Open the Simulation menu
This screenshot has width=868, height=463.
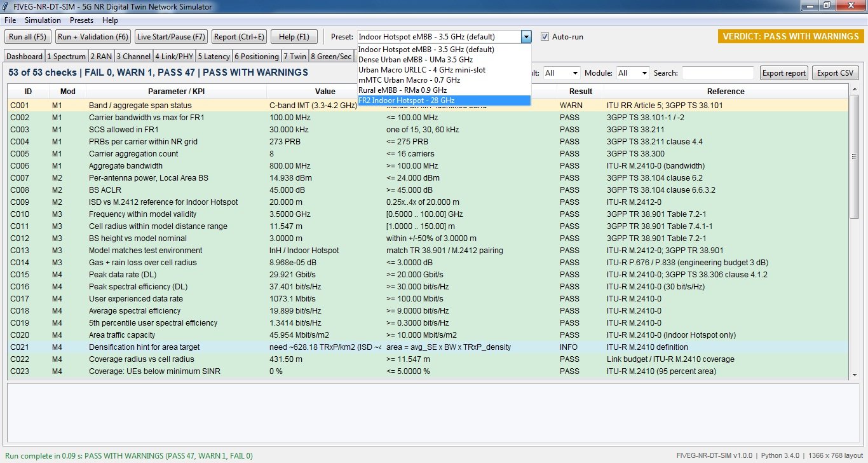click(43, 20)
